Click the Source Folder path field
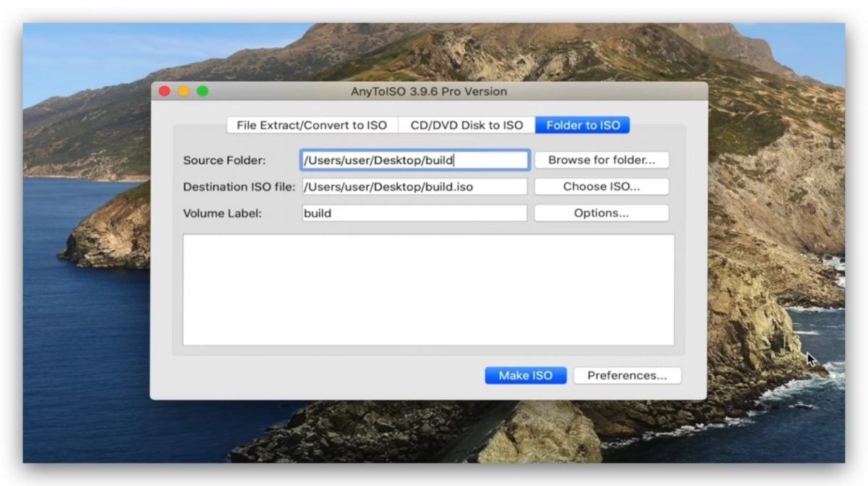 pyautogui.click(x=414, y=160)
